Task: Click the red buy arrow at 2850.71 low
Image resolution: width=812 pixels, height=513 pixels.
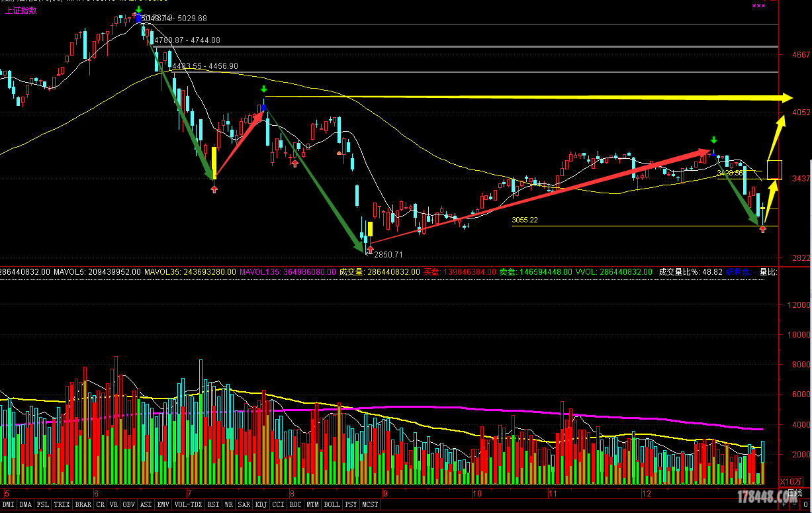Action: pyautogui.click(x=370, y=250)
